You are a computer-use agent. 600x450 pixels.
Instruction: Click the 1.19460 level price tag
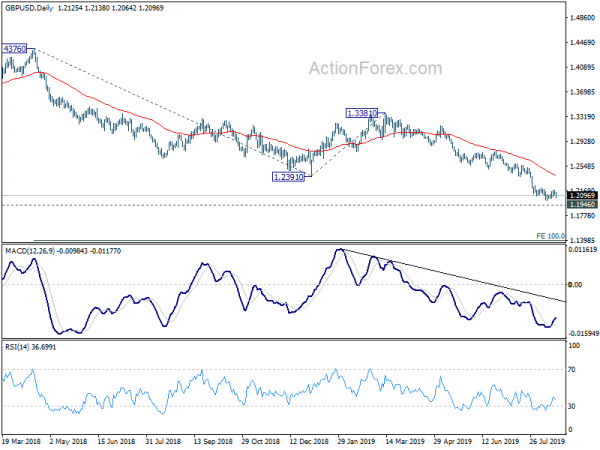[583, 205]
